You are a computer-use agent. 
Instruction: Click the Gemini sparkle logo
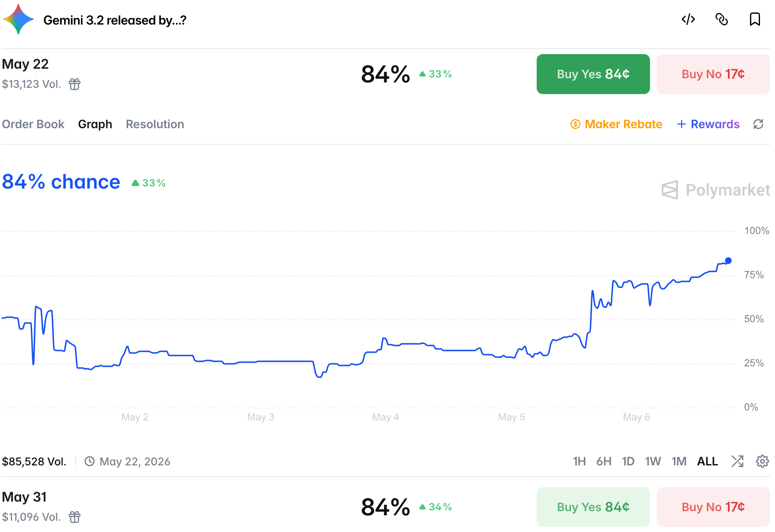(18, 20)
